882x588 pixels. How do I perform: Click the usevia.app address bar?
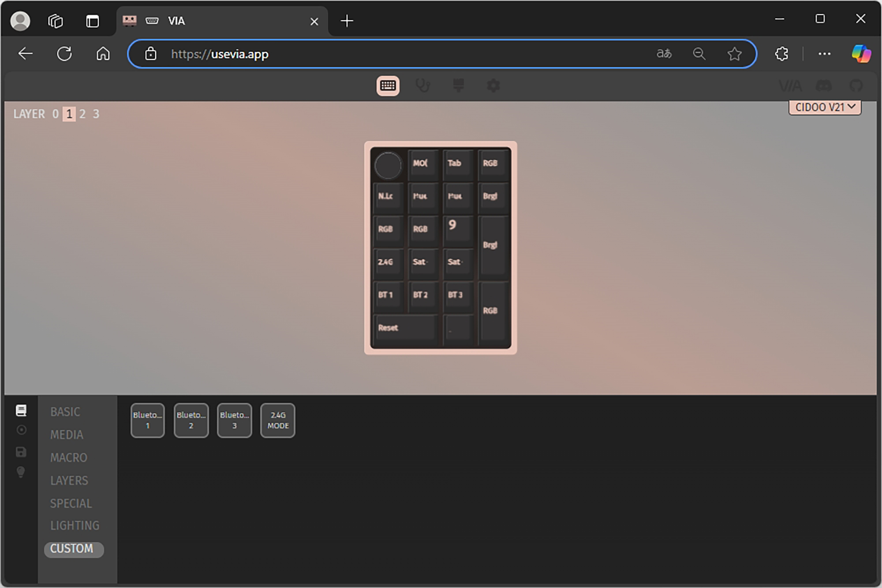click(x=397, y=54)
